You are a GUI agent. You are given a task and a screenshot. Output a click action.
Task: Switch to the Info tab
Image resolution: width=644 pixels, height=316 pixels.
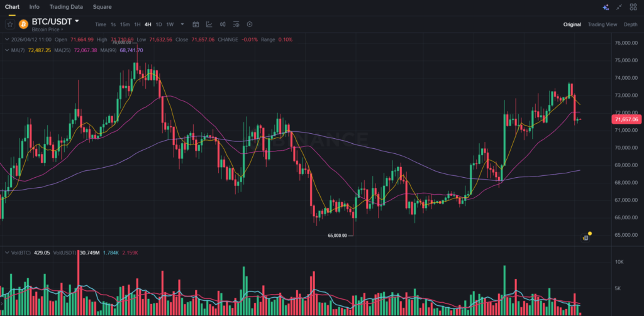tap(34, 7)
